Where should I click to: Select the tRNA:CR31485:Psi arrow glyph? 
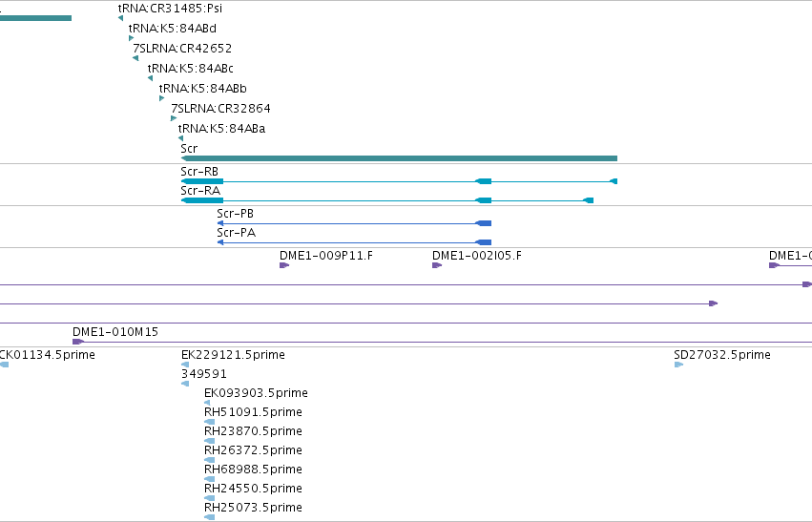[120, 18]
